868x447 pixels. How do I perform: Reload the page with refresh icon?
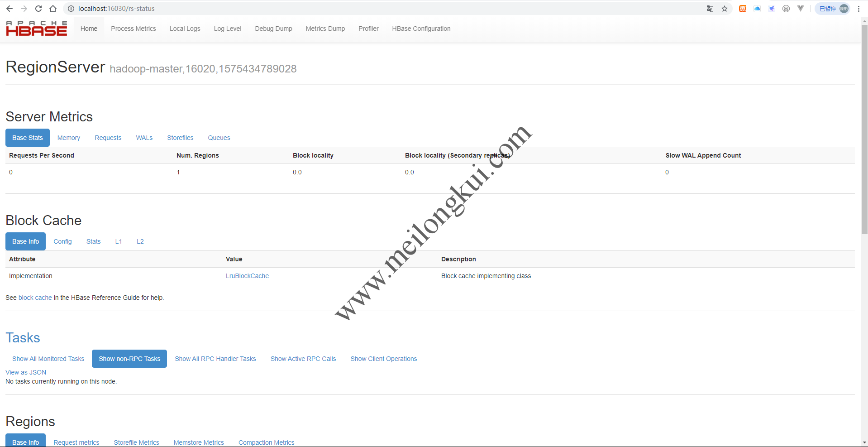(x=38, y=9)
